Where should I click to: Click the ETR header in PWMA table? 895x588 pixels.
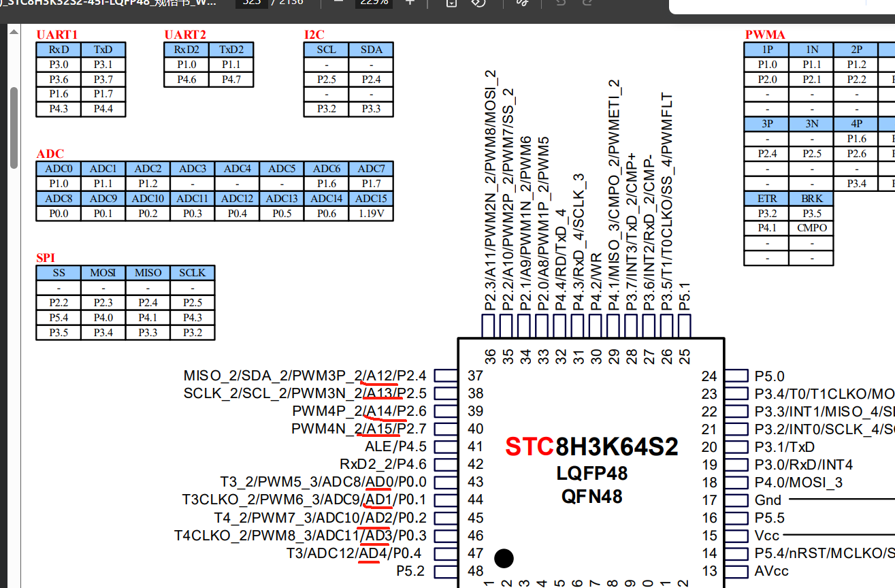[767, 199]
